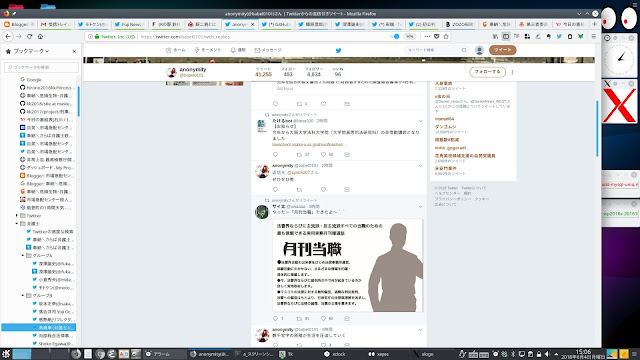Bookmark this page with the star icon

[x=446, y=36]
